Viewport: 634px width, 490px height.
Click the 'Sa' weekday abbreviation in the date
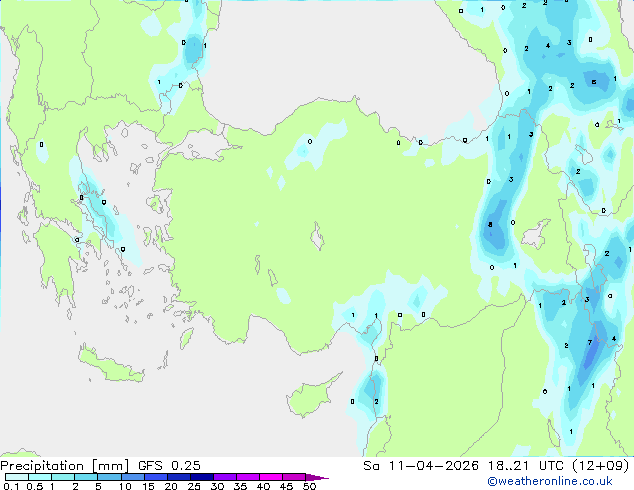371,466
